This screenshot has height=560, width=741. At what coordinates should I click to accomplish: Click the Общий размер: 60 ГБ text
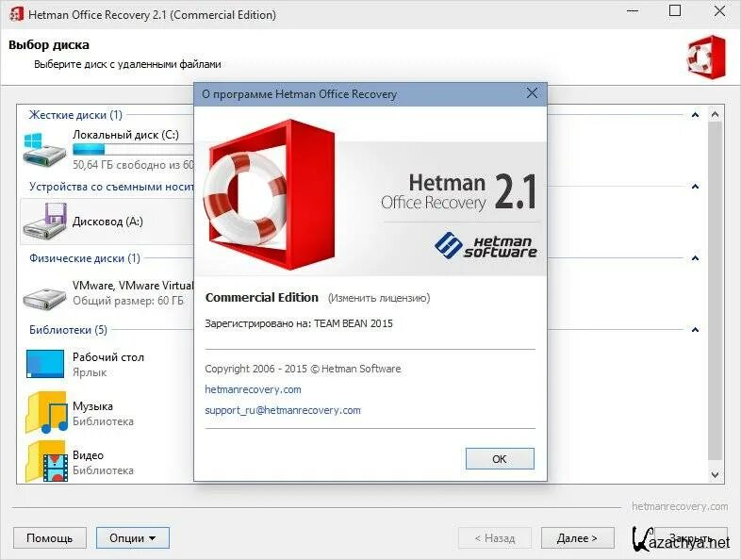[128, 301]
